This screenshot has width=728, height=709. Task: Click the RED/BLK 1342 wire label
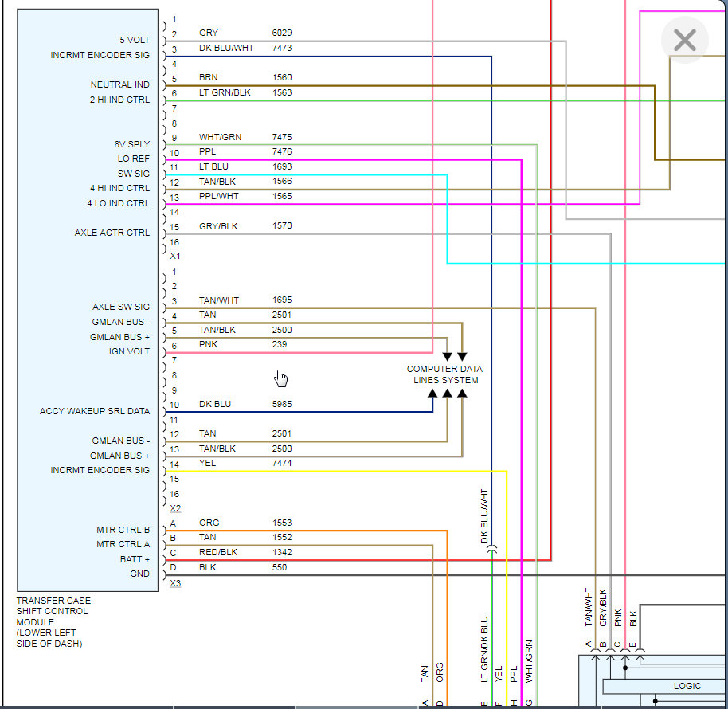coord(245,552)
